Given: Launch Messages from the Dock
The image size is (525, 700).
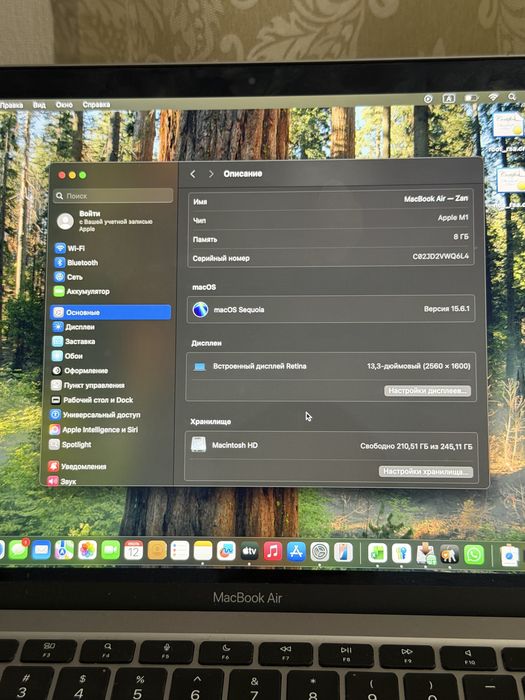Looking at the screenshot, I should [18, 550].
